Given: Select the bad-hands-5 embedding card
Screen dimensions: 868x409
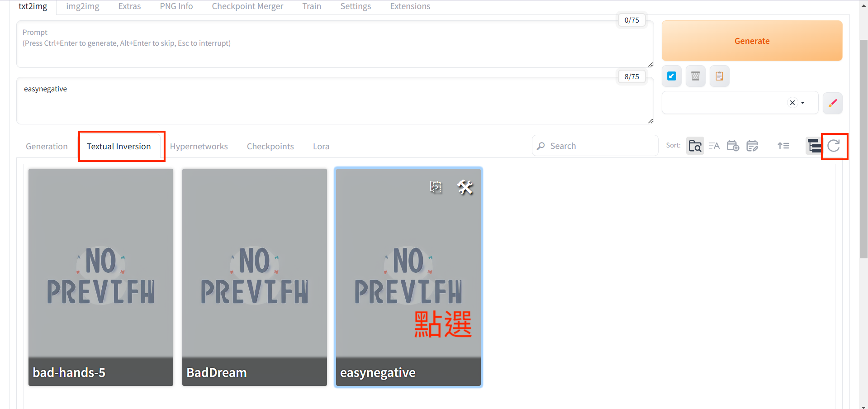Looking at the screenshot, I should 101,277.
